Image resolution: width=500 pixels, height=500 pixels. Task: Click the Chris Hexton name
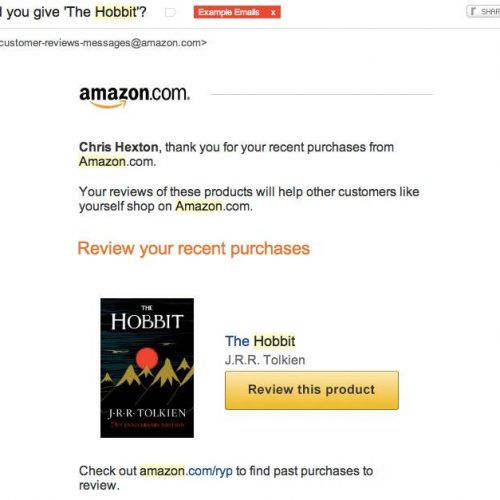118,147
